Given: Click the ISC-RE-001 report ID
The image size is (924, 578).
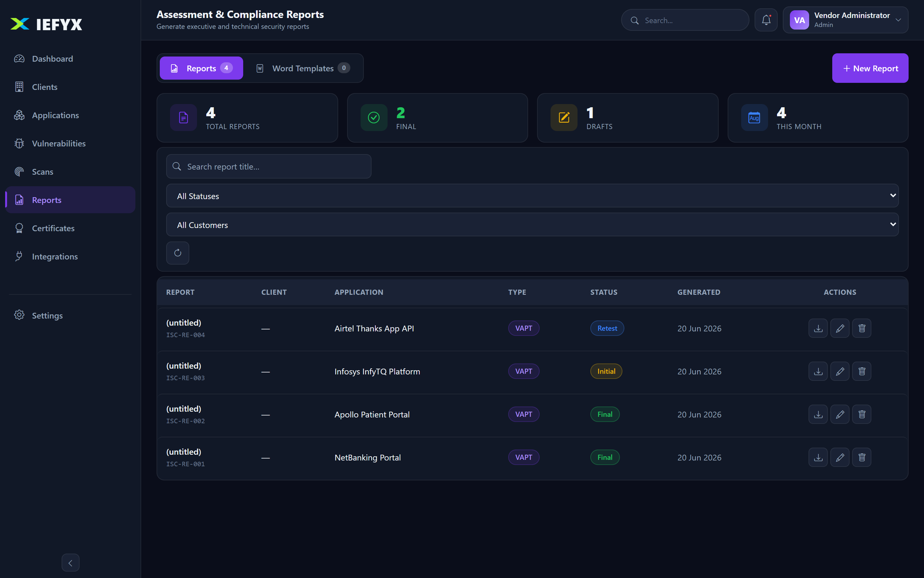Looking at the screenshot, I should click(185, 464).
